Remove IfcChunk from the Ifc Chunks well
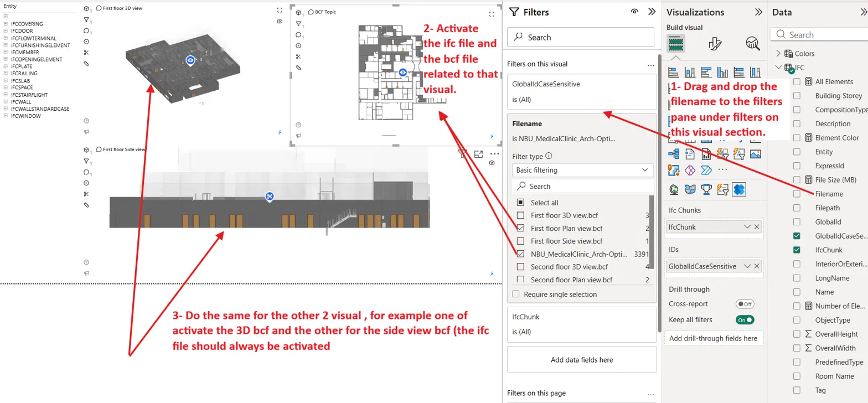Viewport: 868px width, 403px height. coord(757,226)
